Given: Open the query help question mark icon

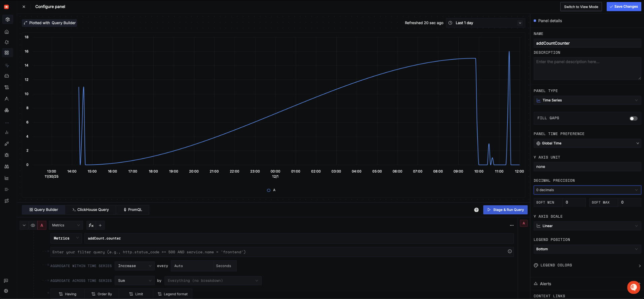Looking at the screenshot, I should tap(476, 210).
